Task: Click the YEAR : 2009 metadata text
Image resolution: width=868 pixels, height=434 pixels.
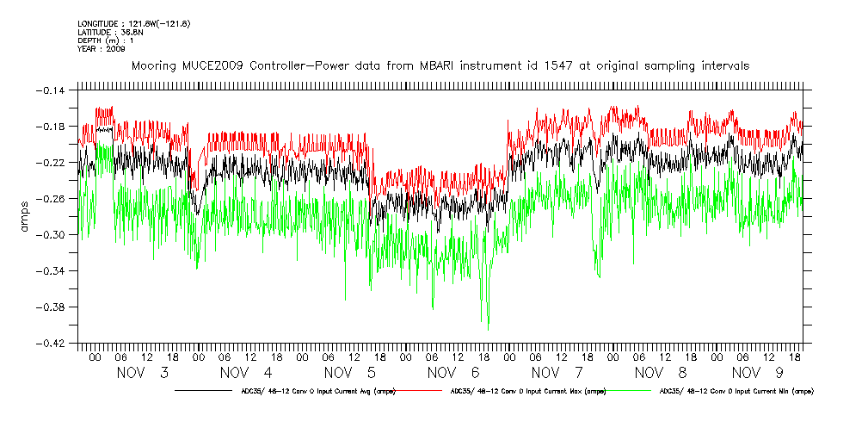Action: (x=102, y=49)
